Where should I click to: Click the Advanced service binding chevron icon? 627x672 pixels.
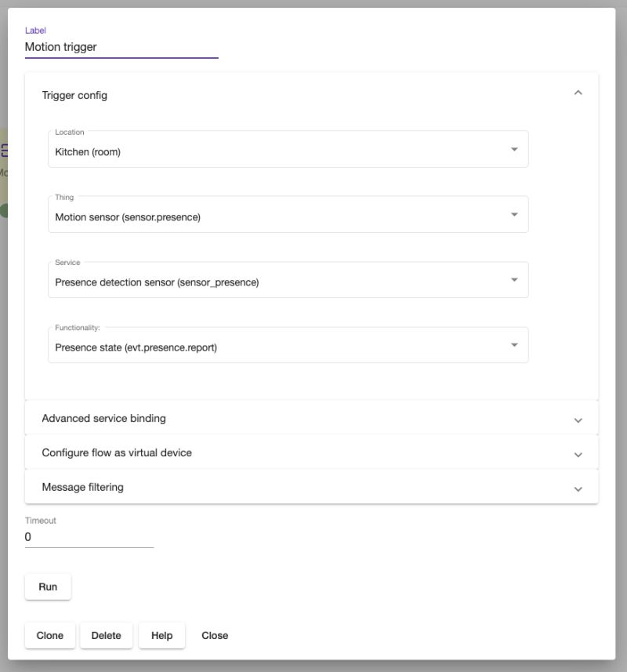tap(578, 420)
